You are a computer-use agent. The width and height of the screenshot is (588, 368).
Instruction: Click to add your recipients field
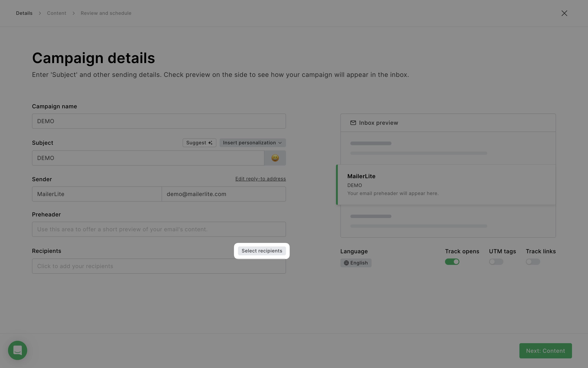click(x=158, y=266)
